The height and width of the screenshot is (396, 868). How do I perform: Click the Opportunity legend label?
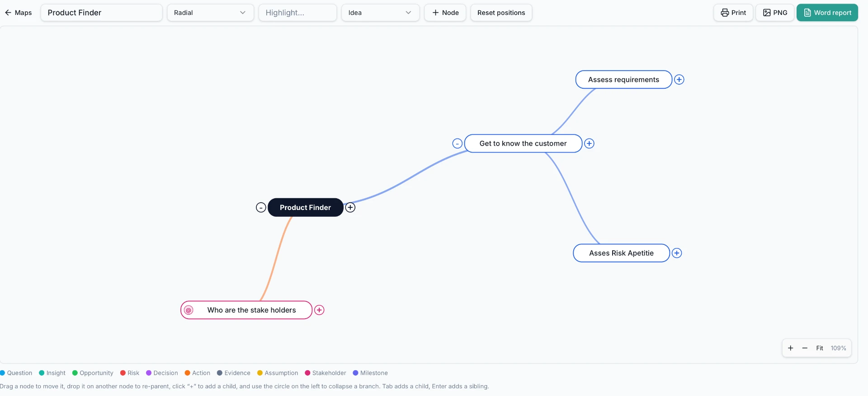tap(96, 373)
